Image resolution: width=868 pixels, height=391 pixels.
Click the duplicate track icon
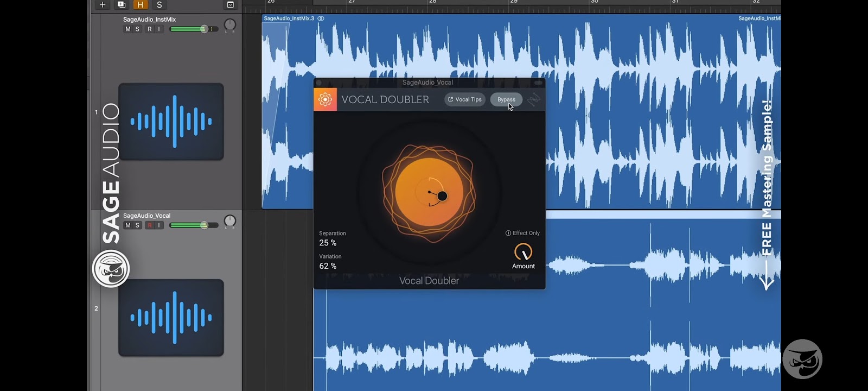point(122,5)
